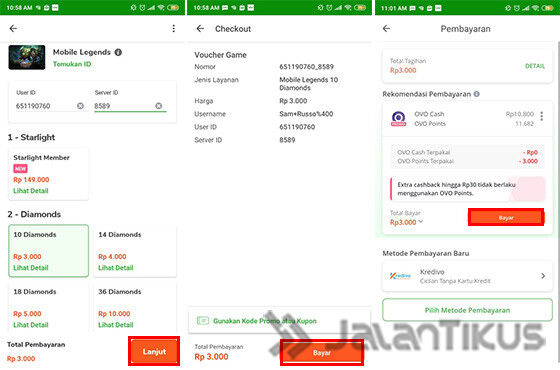Select the Starlight Member package

48,174
